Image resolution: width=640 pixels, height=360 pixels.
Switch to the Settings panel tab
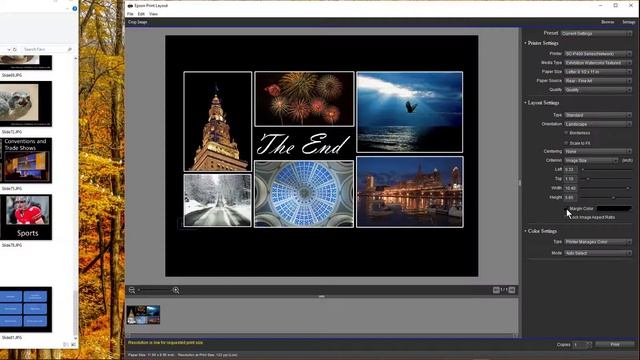point(629,22)
